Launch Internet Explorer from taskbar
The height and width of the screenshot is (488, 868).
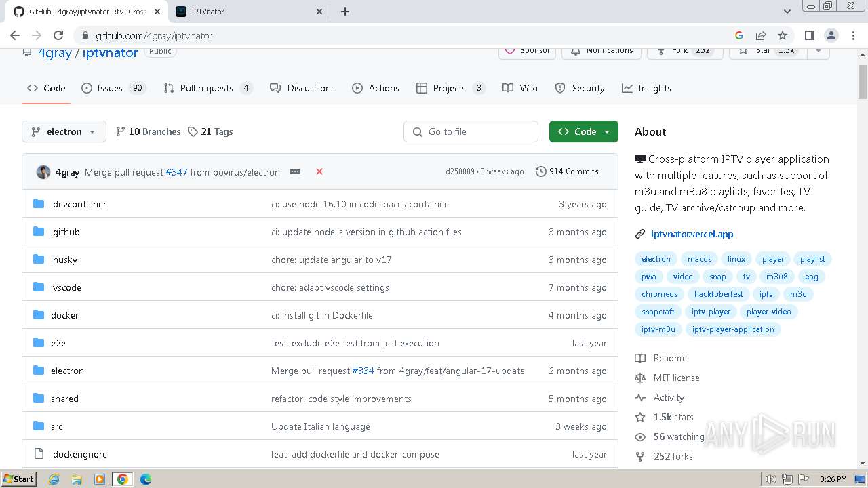coord(54,479)
